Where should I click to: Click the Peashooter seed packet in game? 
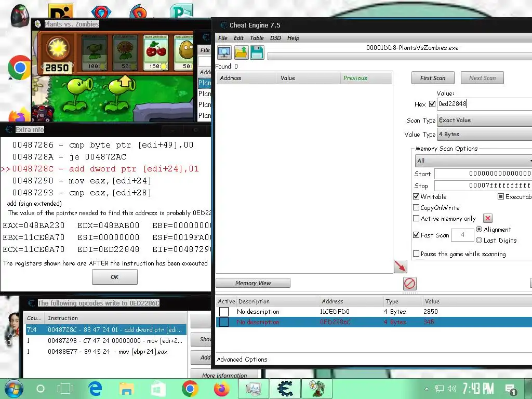coord(94,52)
